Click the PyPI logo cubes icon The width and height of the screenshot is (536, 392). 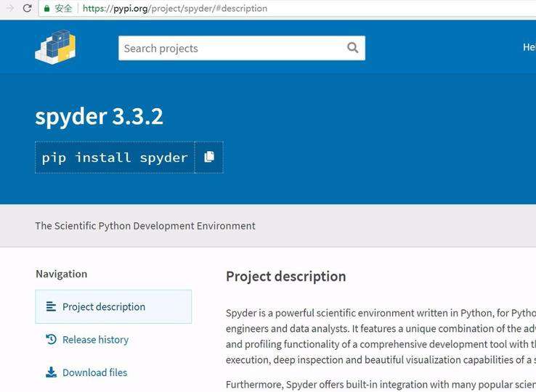click(55, 46)
